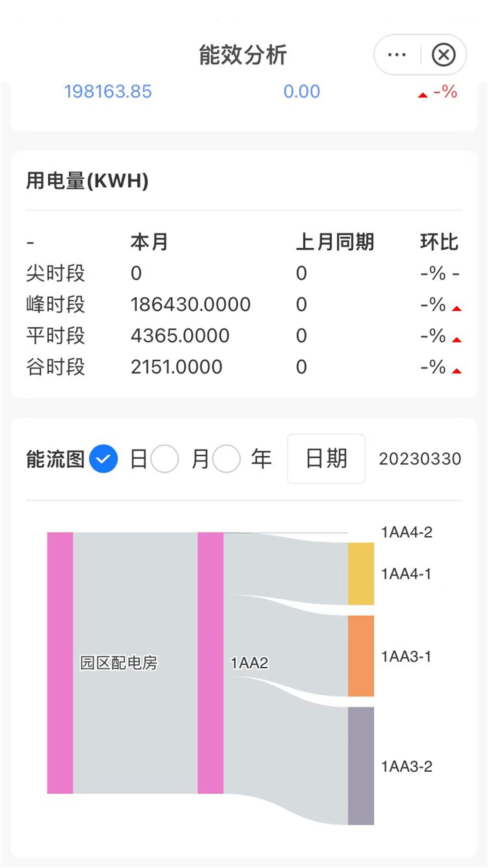Click the 1AA4-2 label in the flow chart
The height and width of the screenshot is (868, 488).
click(407, 532)
